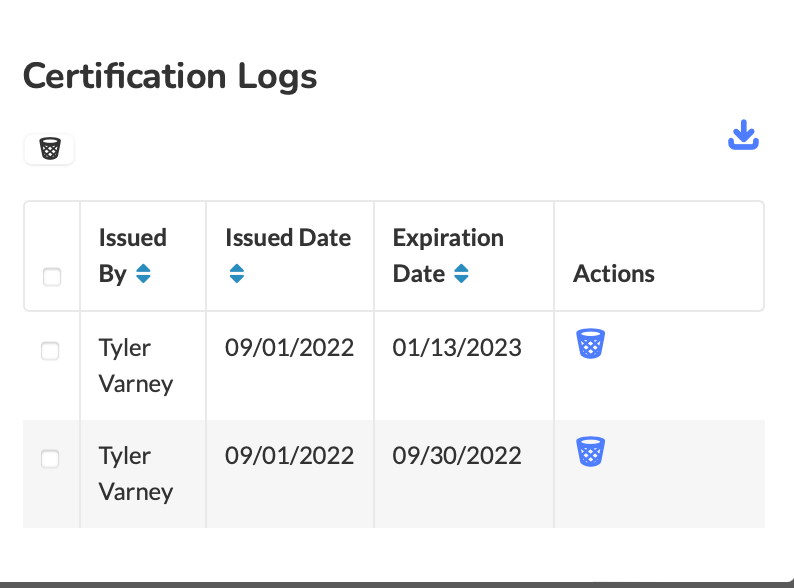Image resolution: width=794 pixels, height=588 pixels.
Task: Sort by Issued By using arrow icon
Action: point(143,274)
